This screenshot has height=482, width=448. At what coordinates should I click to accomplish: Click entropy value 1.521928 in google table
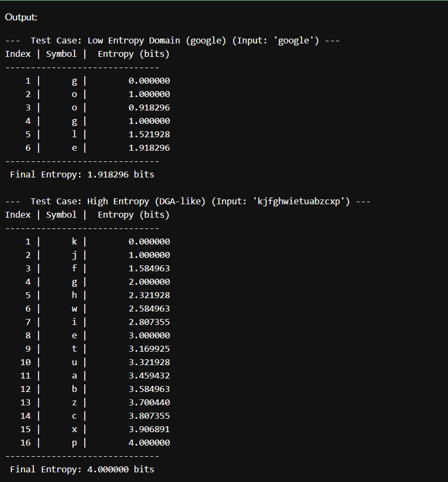point(149,134)
